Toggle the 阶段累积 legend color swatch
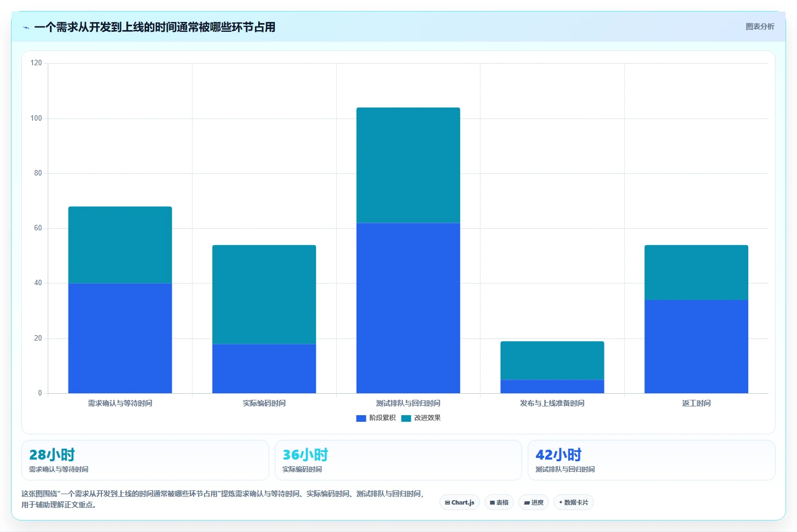Screen dimensions: 797x532 [x=361, y=418]
